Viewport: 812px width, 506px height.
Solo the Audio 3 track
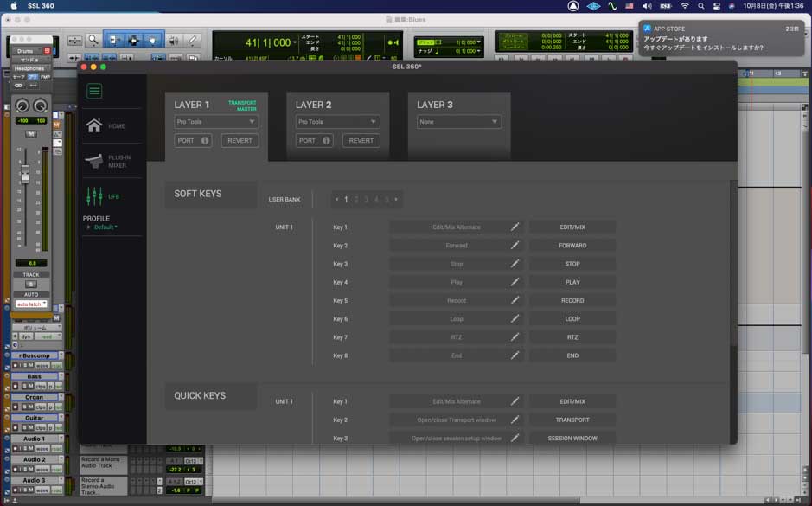point(25,490)
